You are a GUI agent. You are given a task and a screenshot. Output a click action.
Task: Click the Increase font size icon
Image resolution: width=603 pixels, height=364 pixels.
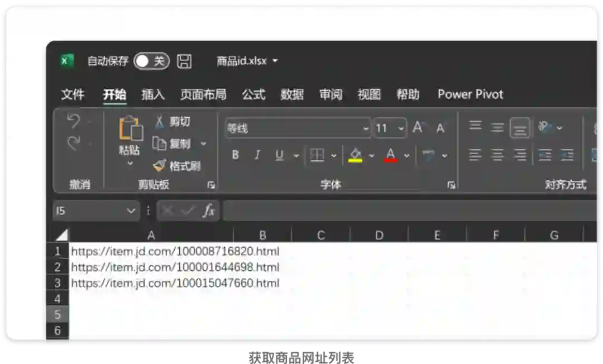click(418, 127)
